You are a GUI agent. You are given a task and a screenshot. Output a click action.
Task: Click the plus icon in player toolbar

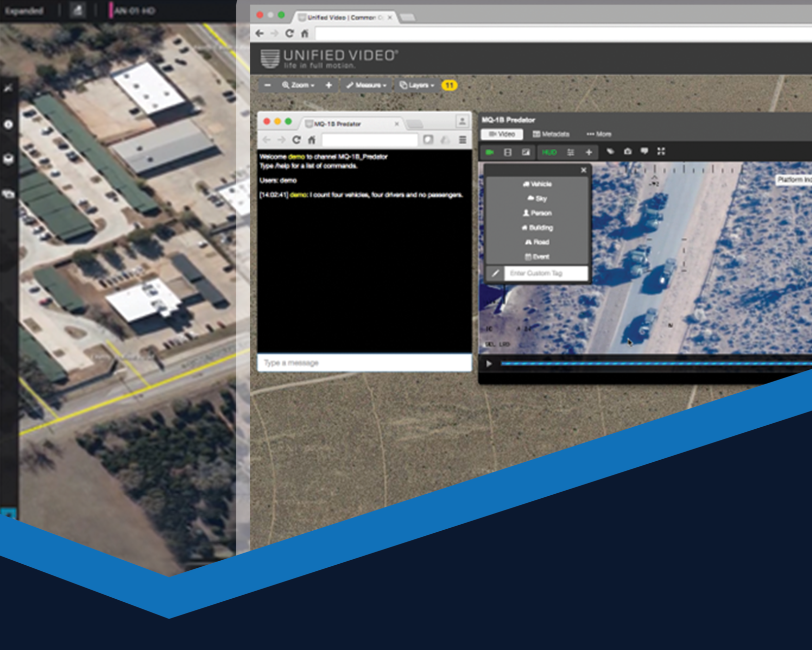(589, 152)
